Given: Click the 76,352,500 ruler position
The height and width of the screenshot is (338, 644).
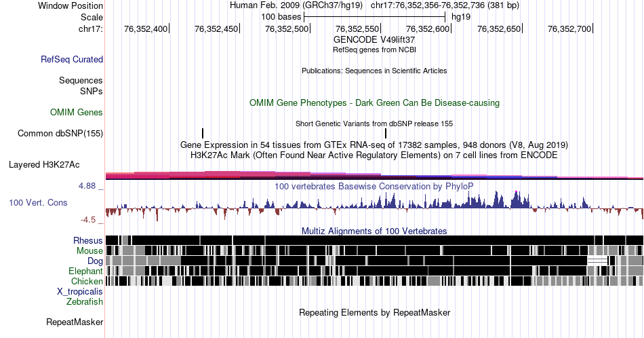Looking at the screenshot, I should click(287, 29).
